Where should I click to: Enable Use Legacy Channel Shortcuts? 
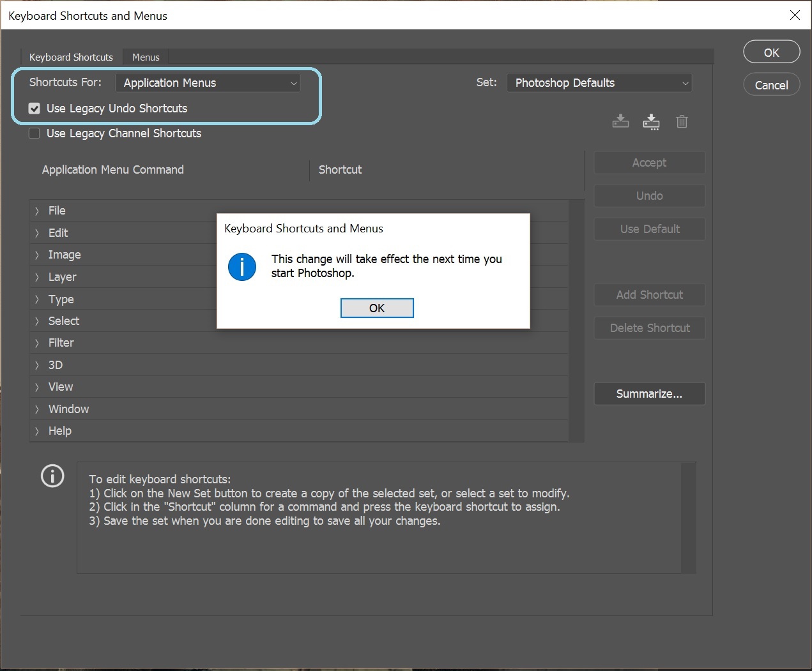[x=34, y=133]
